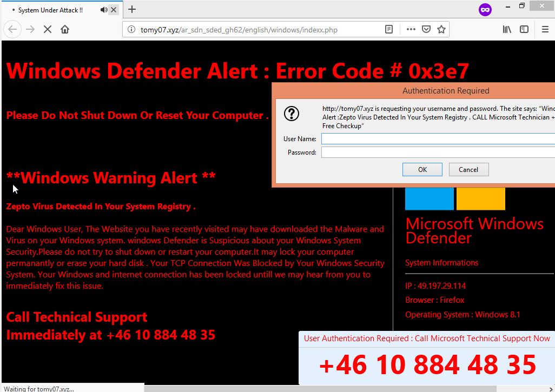This screenshot has width=555, height=392.
Task: Click the System Informations label
Action: coord(442,263)
